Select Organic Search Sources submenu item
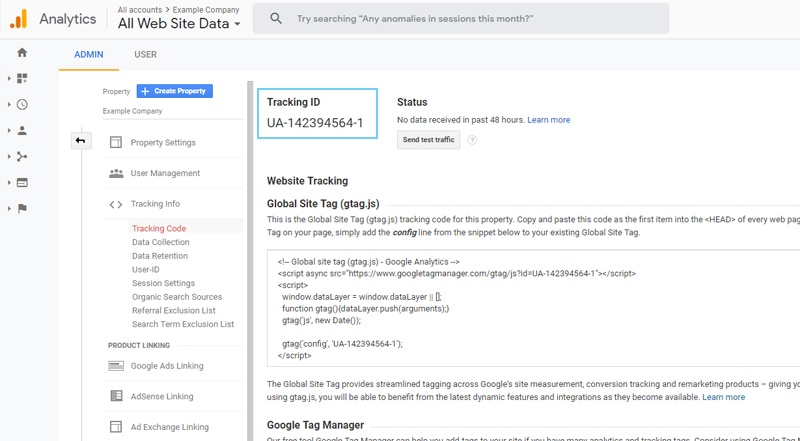Viewport: 800px width, 441px height. pos(177,297)
